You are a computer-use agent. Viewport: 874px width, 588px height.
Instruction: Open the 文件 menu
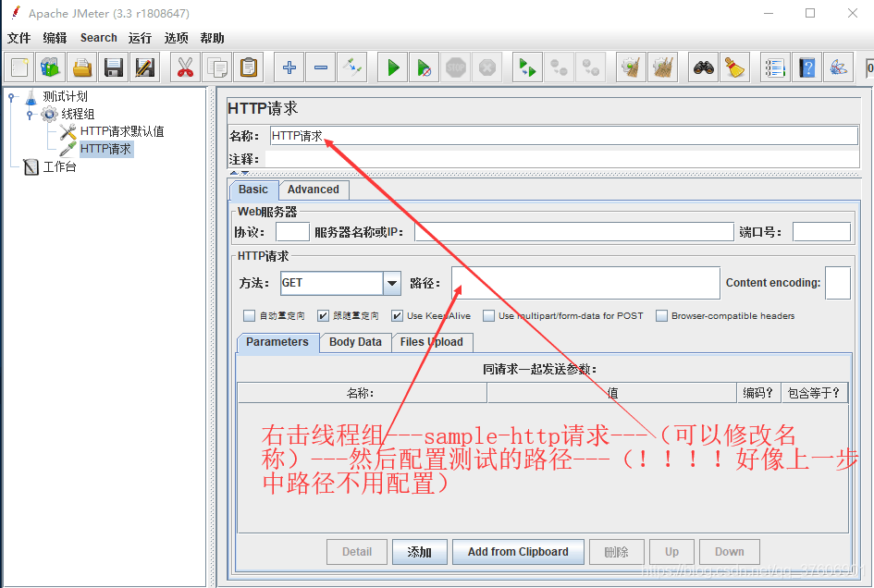point(18,38)
